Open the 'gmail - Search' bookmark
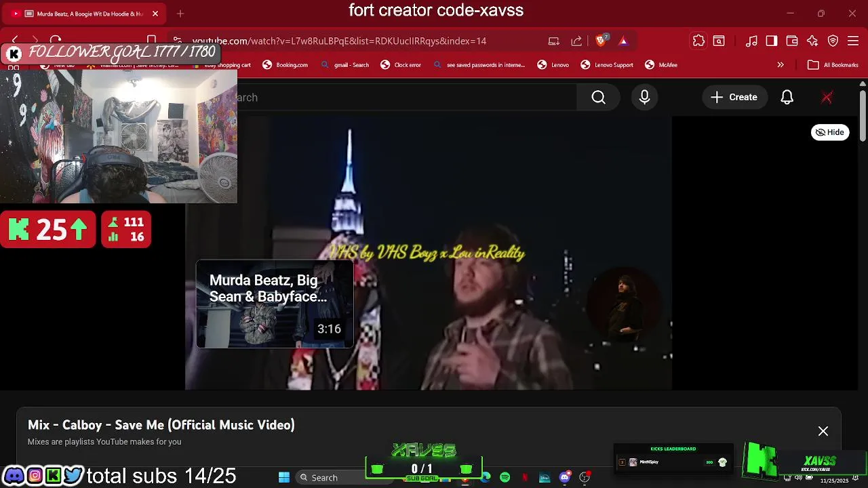This screenshot has height=488, width=868. point(345,65)
